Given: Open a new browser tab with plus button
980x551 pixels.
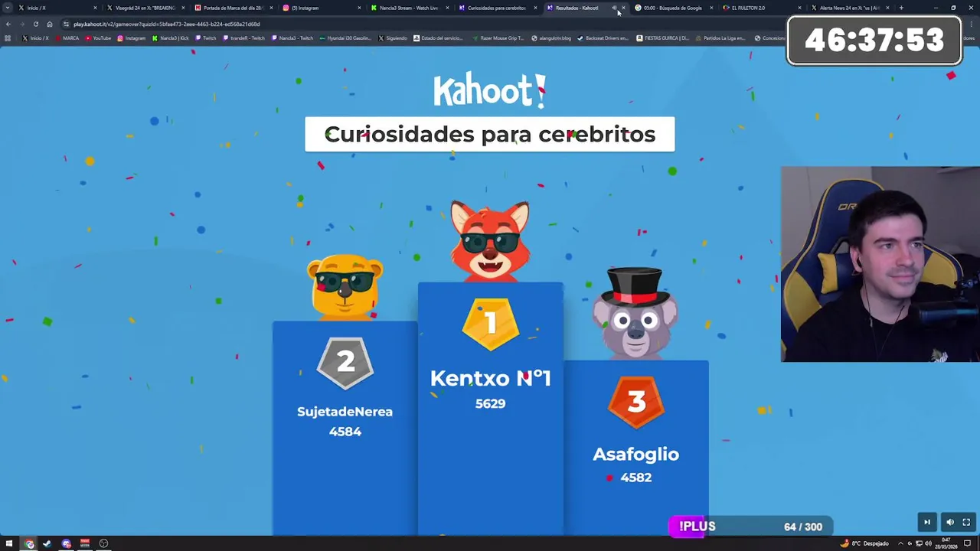Looking at the screenshot, I should [901, 8].
